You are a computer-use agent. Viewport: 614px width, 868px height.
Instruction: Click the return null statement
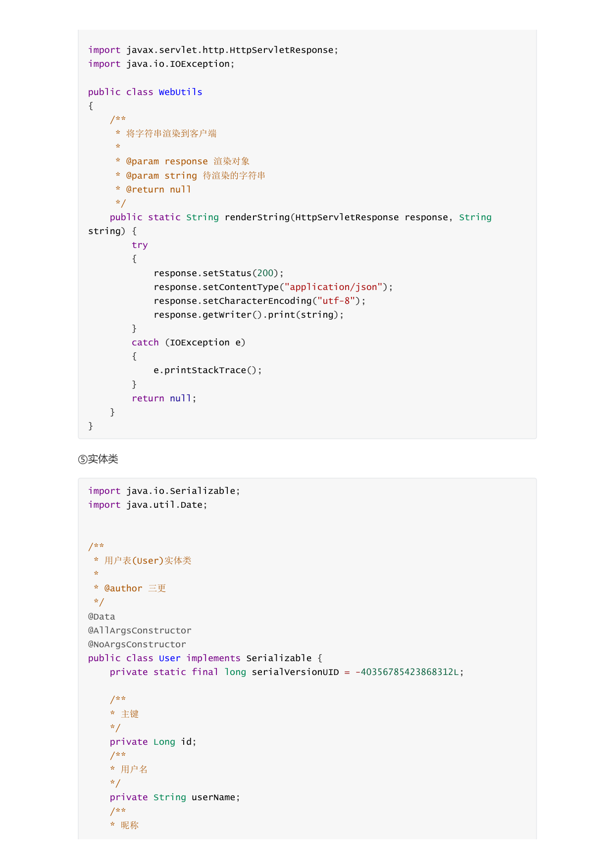click(x=164, y=398)
